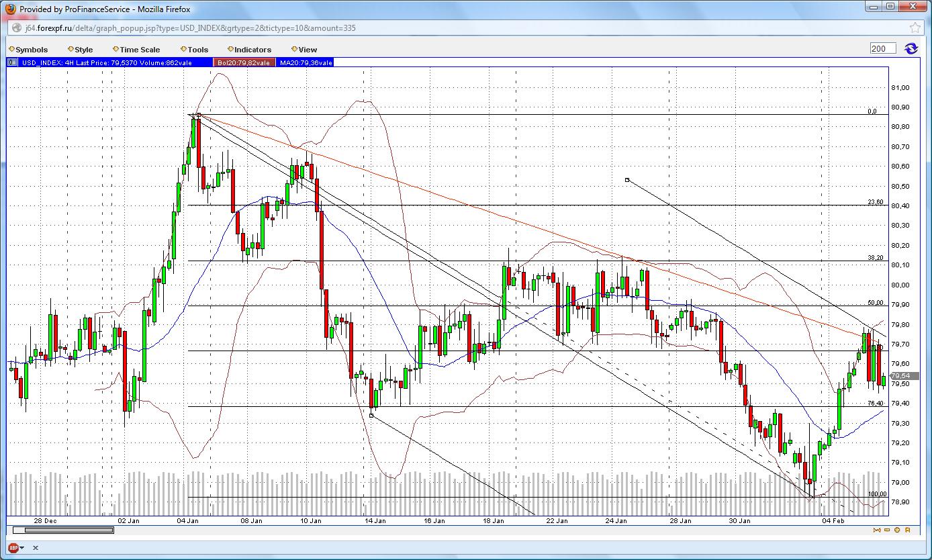Click the site identity globe icon
The image size is (932, 560).
click(16, 28)
